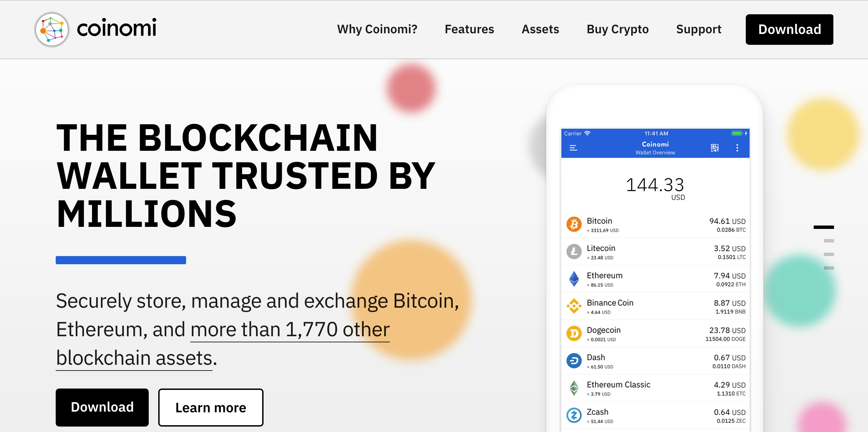Select the Binance Coin icon
868x432 pixels.
tap(575, 306)
